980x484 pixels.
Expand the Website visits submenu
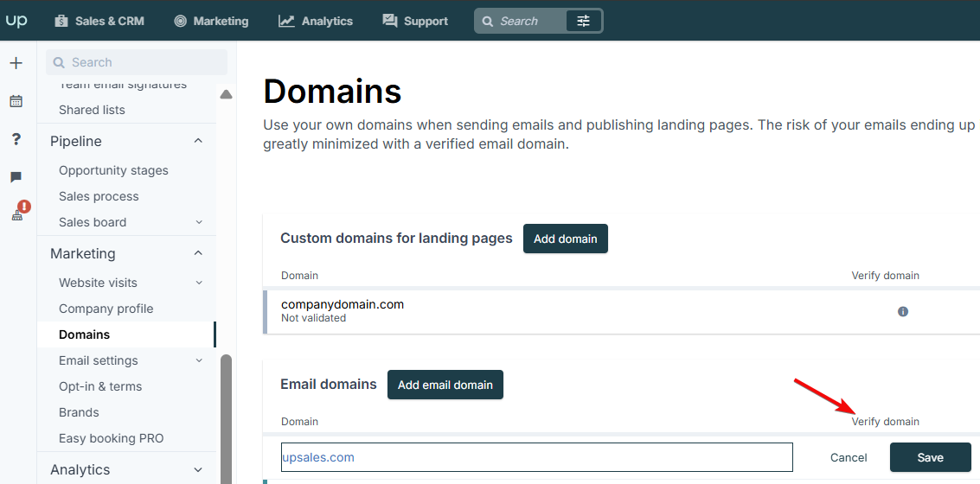coord(199,283)
